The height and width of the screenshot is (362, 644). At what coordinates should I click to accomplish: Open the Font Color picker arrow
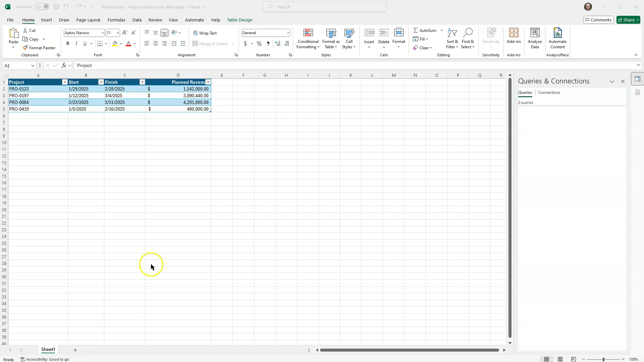point(135,44)
